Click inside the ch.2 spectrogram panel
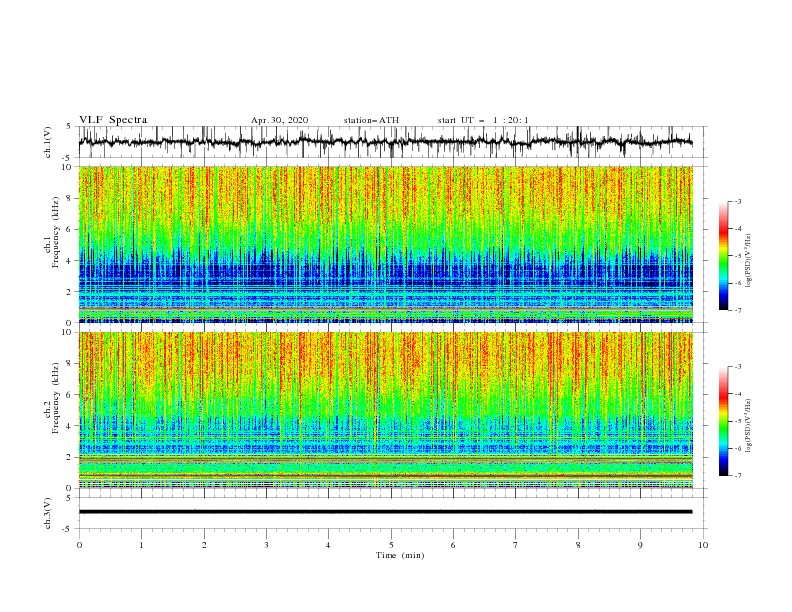The width and height of the screenshot is (792, 612). point(385,410)
